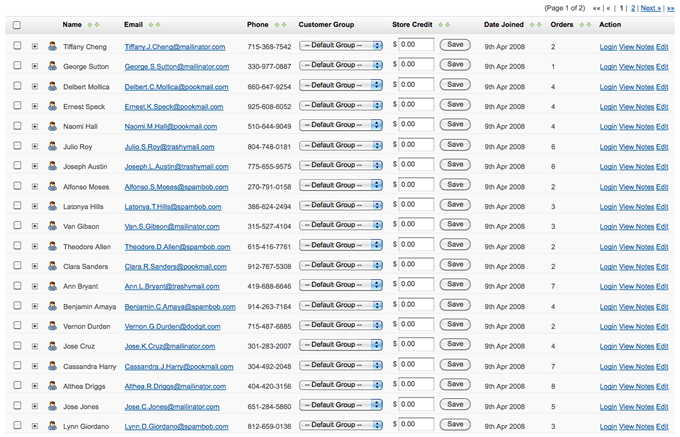Expand the row details for Benjamin Amaya
Viewport: 680px width, 437px height.
pyautogui.click(x=35, y=306)
